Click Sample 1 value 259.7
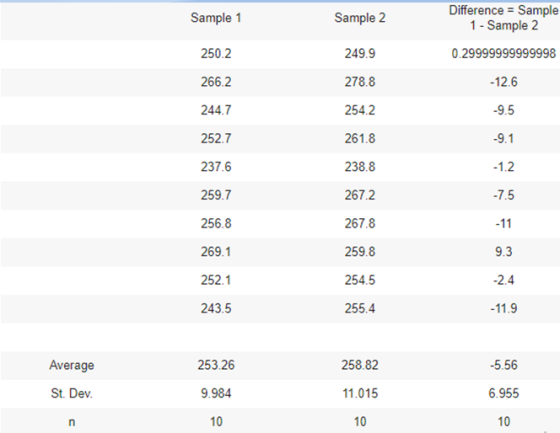Viewport: 560px width, 433px height. coord(216,195)
